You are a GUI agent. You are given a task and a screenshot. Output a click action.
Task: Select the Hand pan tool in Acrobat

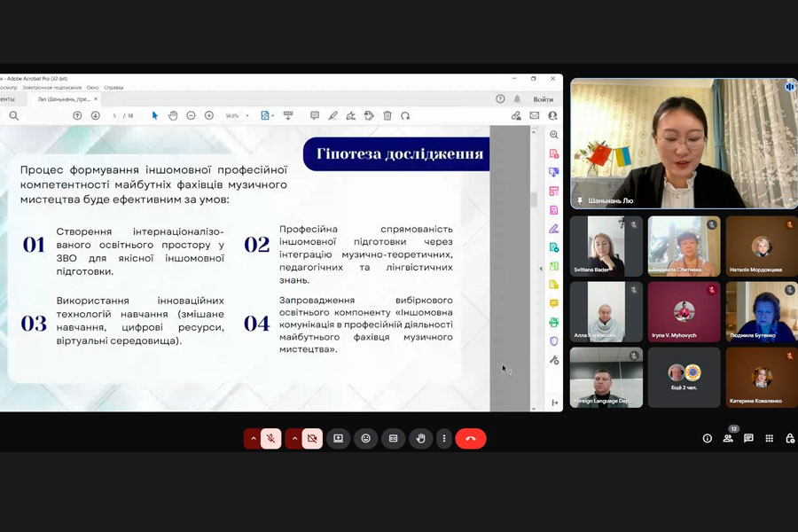point(173,115)
